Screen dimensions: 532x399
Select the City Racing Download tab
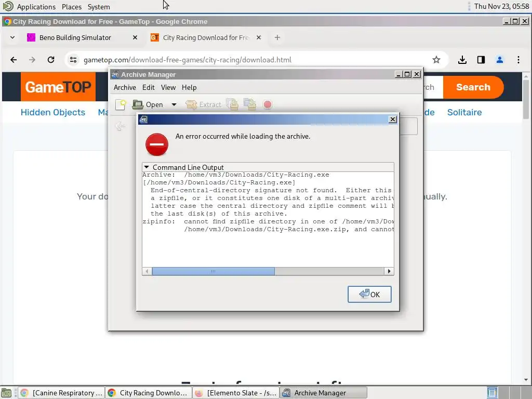pyautogui.click(x=205, y=37)
